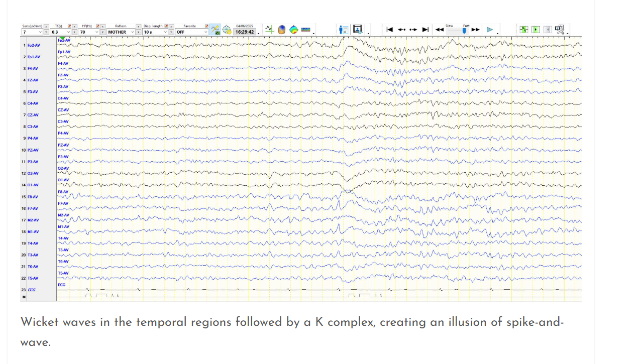
Task: Open the HF(Hz) dropdown showing 70
Action: coord(89,32)
